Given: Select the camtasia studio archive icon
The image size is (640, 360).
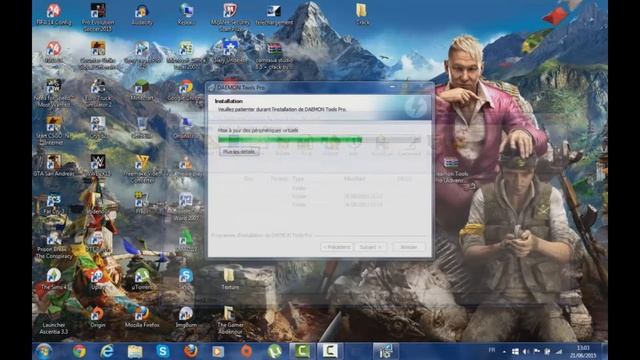Looking at the screenshot, I should (x=274, y=55).
